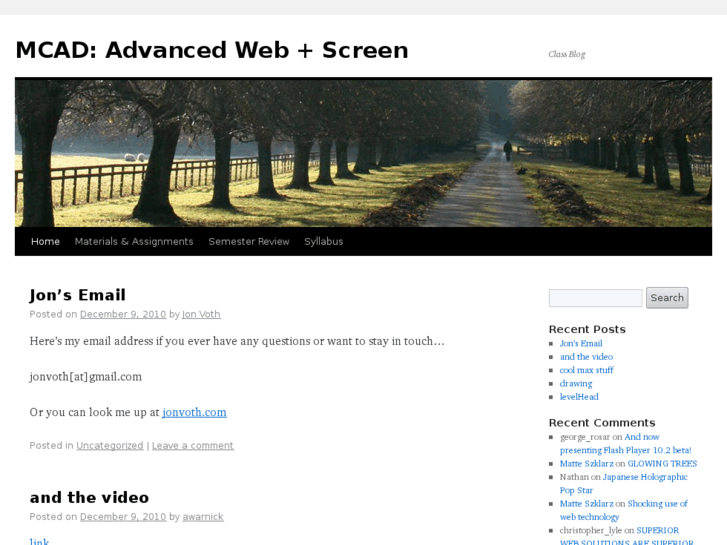This screenshot has width=727, height=545.
Task: Click the Search button
Action: tap(667, 298)
